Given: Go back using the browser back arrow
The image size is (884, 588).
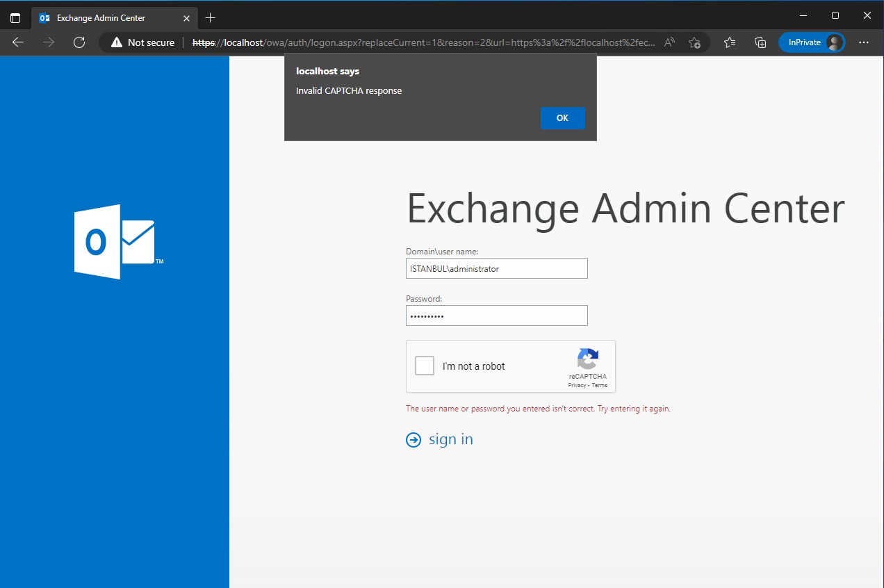Looking at the screenshot, I should tap(18, 42).
